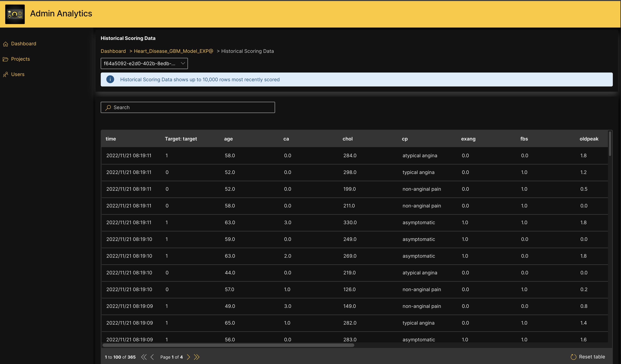Click the Dashboard breadcrumb link
The image size is (621, 364).
click(113, 51)
